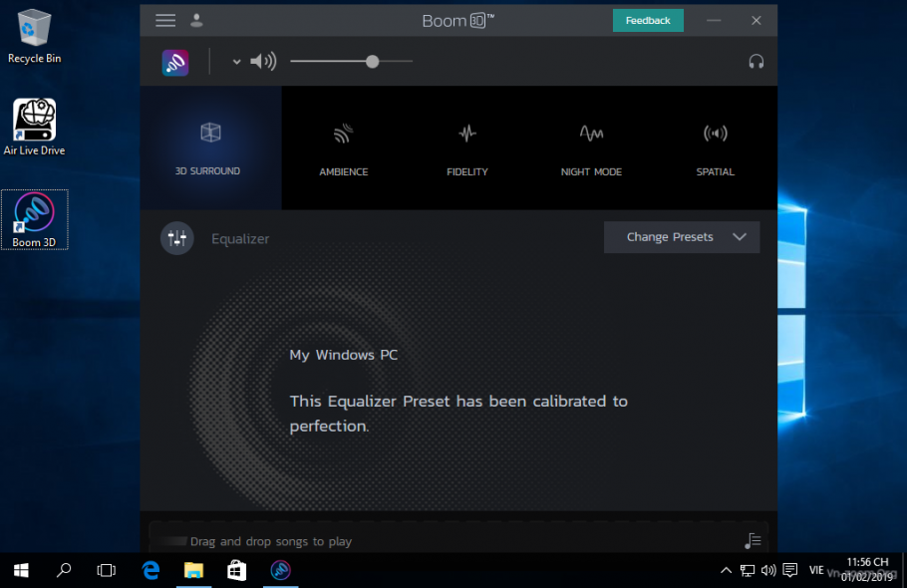The image size is (907, 588).
Task: Open File Explorer from taskbar
Action: pos(193,571)
